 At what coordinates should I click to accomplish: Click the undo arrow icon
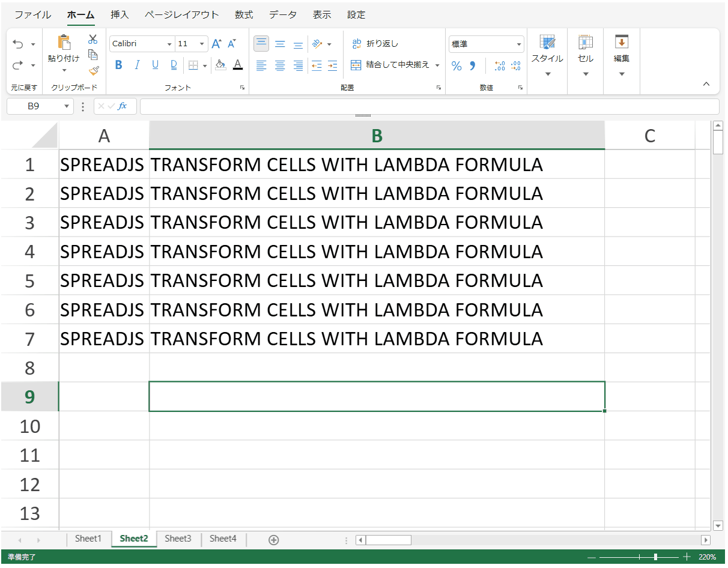[18, 44]
